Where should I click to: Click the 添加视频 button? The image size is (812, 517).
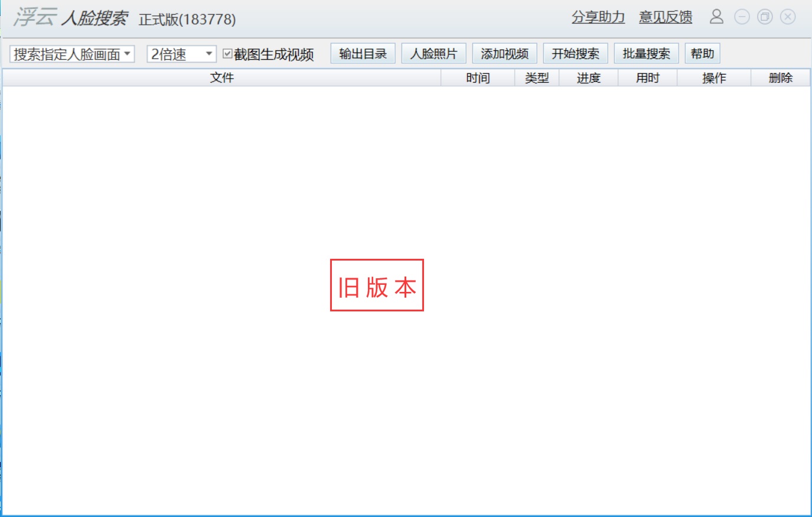click(x=505, y=53)
